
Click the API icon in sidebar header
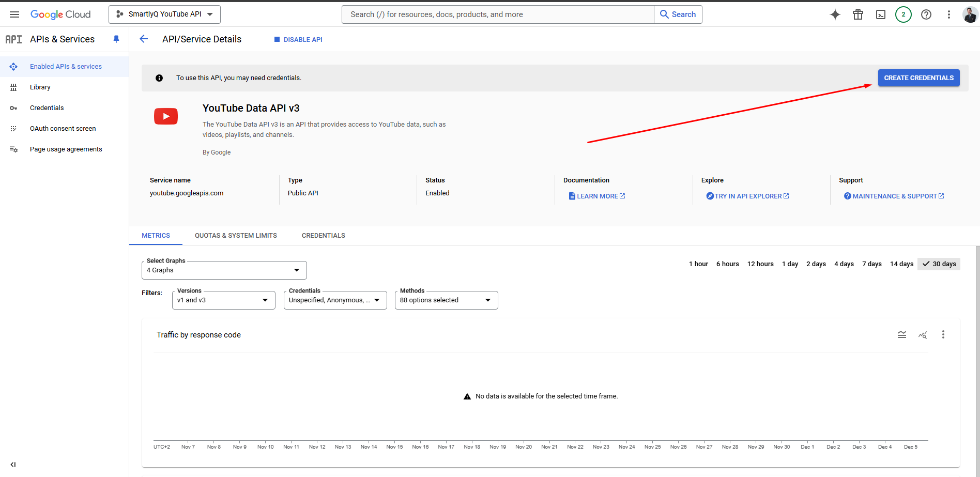13,39
